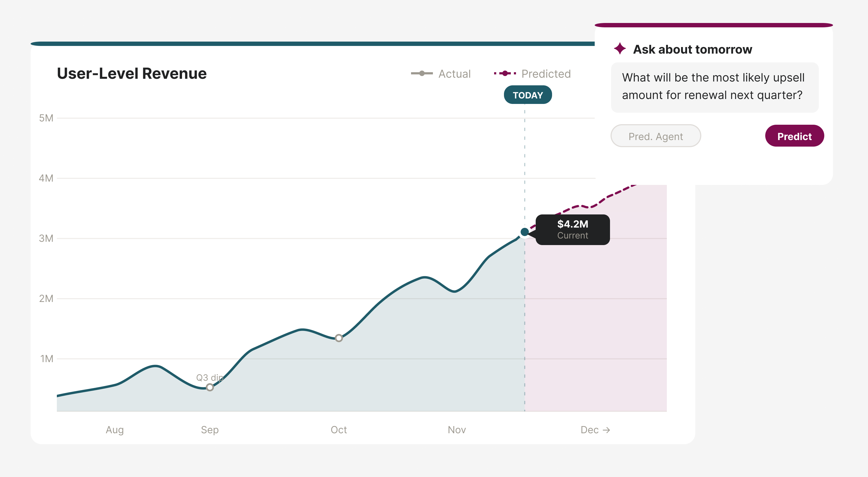Click the Predict button
The width and height of the screenshot is (868, 477).
tap(794, 136)
